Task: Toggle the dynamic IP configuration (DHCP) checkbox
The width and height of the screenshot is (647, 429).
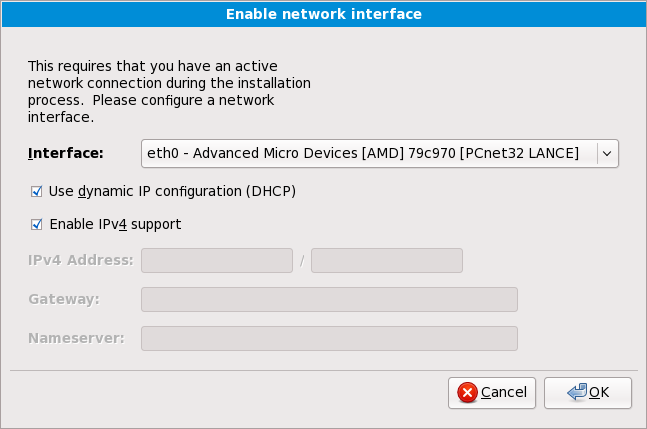Action: [37, 190]
